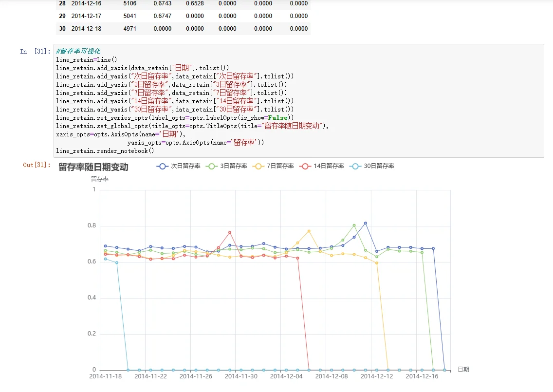
Task: Click the render_notebook() code line
Action: (105, 150)
